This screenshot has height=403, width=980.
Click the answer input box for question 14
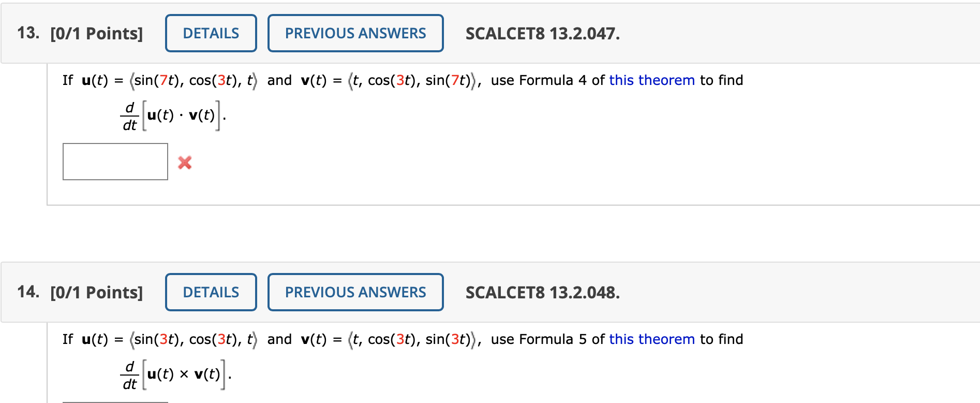115,401
